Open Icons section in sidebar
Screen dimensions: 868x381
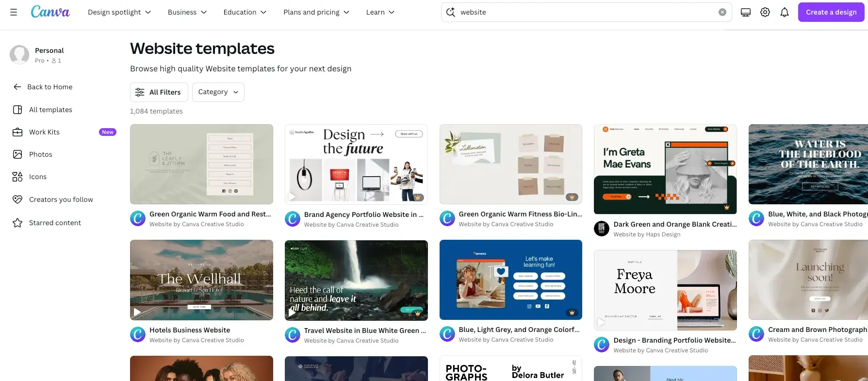(37, 177)
